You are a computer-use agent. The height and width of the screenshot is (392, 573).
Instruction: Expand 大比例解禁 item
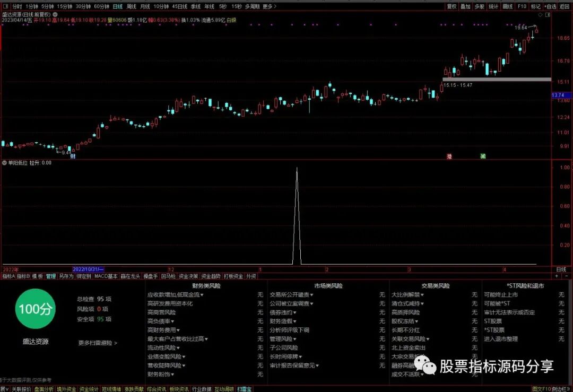(408, 295)
